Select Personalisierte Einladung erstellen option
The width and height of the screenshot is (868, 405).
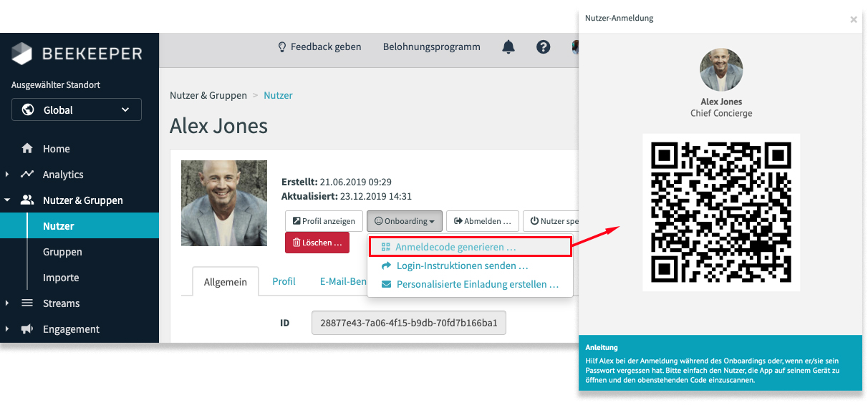(477, 284)
